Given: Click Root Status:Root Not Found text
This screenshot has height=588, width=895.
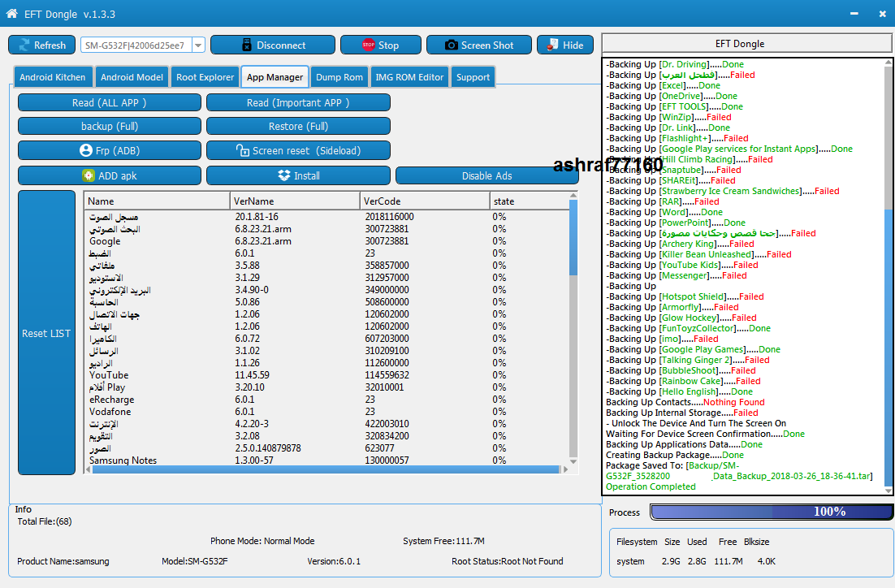Looking at the screenshot, I should (507, 561).
